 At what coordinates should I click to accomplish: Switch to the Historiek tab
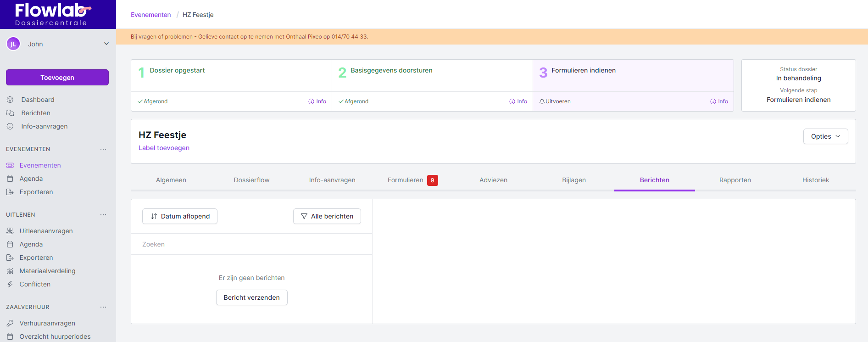(815, 180)
